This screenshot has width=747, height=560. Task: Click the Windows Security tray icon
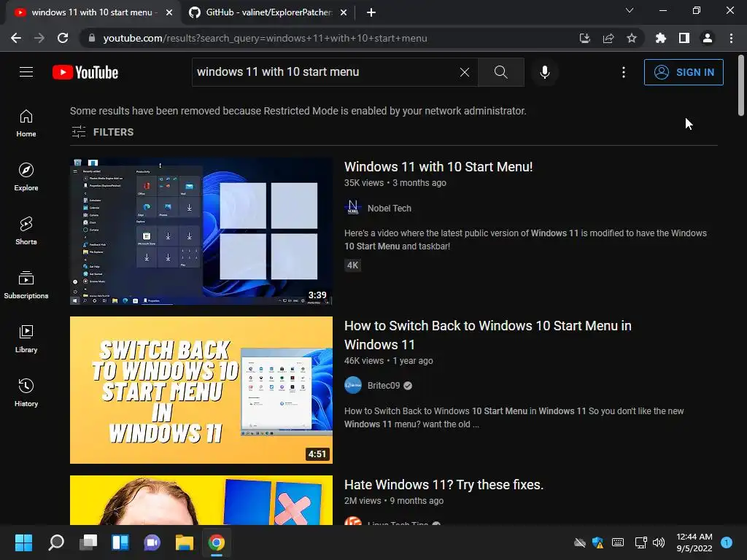pos(597,542)
